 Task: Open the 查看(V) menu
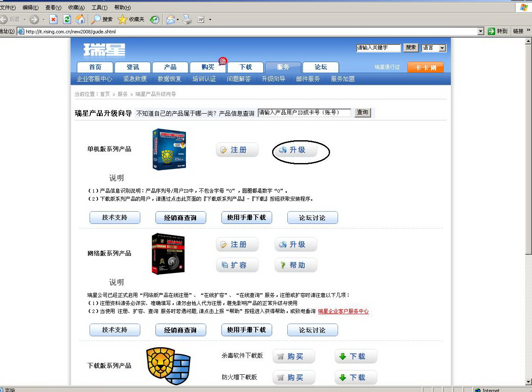[53, 8]
